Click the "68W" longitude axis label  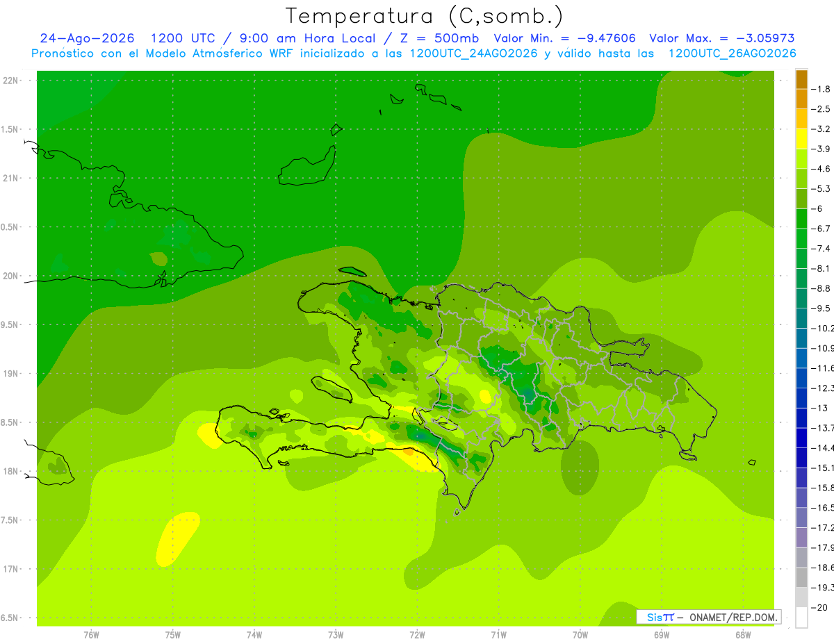pyautogui.click(x=742, y=635)
